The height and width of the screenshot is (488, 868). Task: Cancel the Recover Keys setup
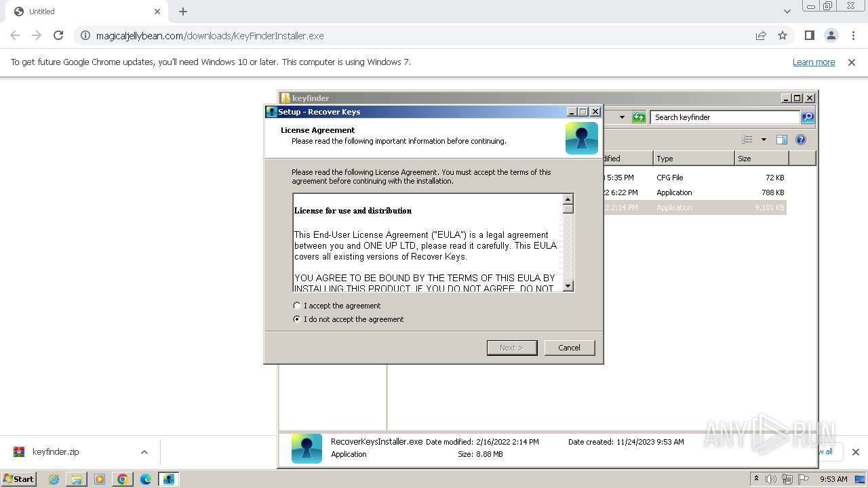[569, 348]
